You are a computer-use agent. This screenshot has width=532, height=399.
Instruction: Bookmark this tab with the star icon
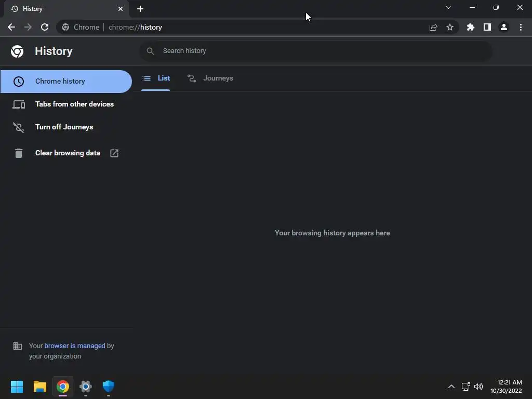tap(450, 27)
